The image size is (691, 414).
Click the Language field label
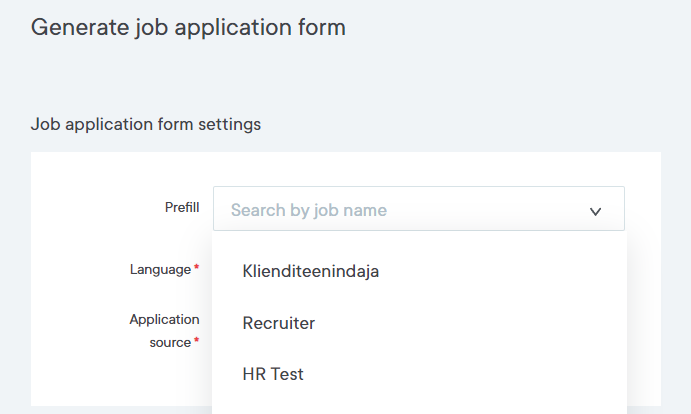pyautogui.click(x=160, y=269)
